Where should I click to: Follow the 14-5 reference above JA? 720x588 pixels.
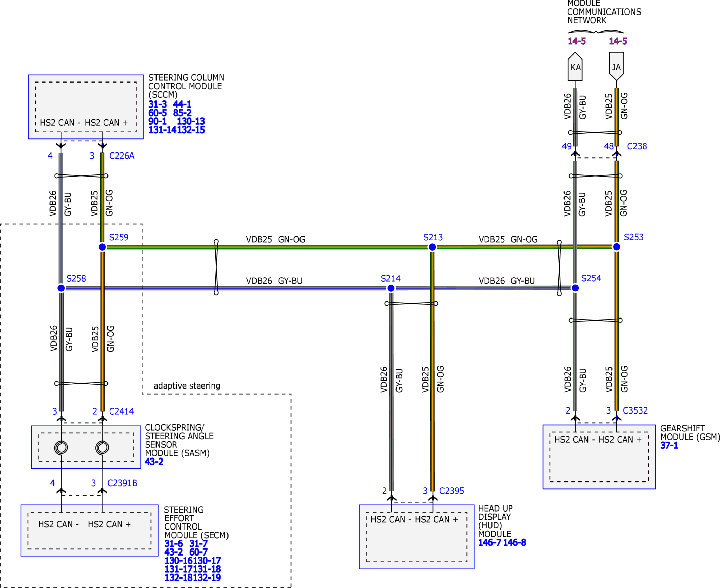click(x=618, y=41)
